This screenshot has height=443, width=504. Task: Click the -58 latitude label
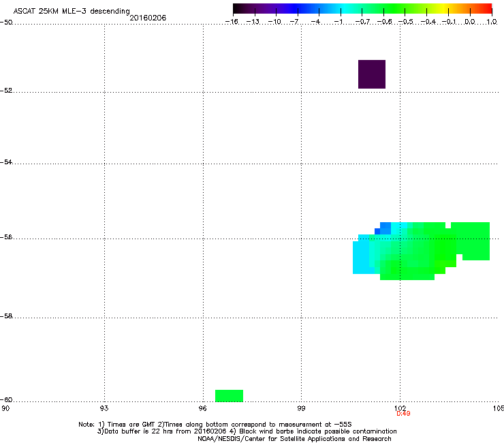pos(6,316)
